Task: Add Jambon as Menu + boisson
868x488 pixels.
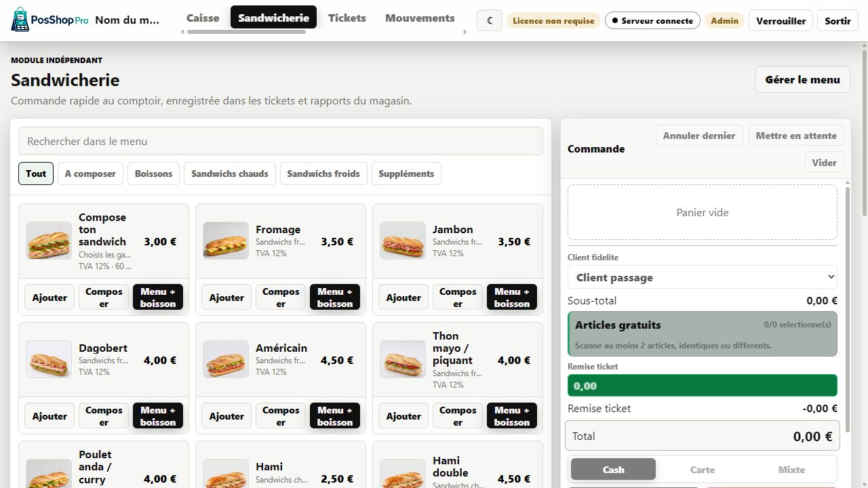Action: pos(512,298)
